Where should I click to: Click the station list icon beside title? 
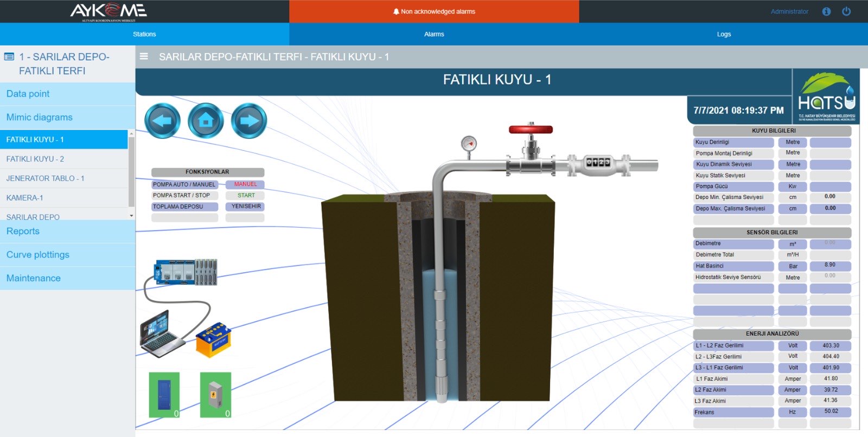click(x=9, y=56)
